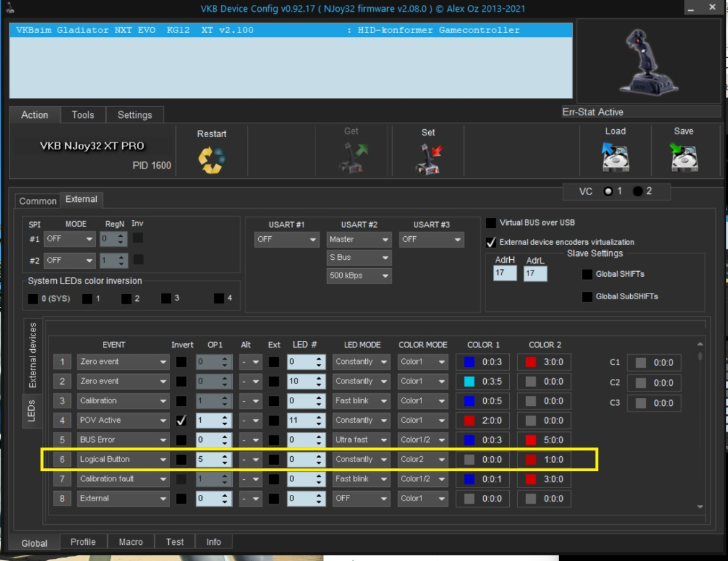Select VC radio option 2
728x561 pixels.
click(x=638, y=191)
